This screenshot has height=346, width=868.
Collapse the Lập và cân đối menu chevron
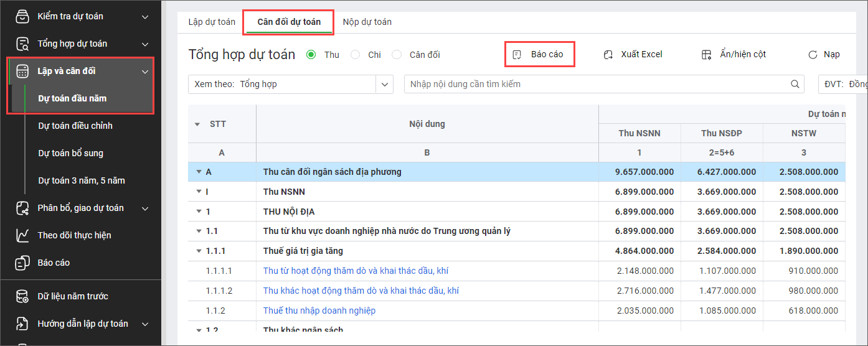(x=145, y=72)
